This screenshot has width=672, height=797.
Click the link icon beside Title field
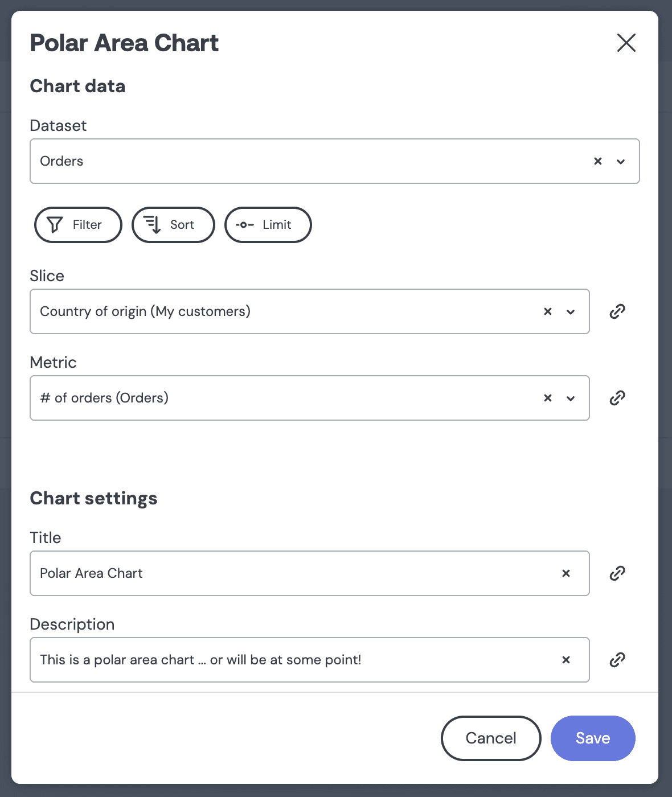[617, 573]
